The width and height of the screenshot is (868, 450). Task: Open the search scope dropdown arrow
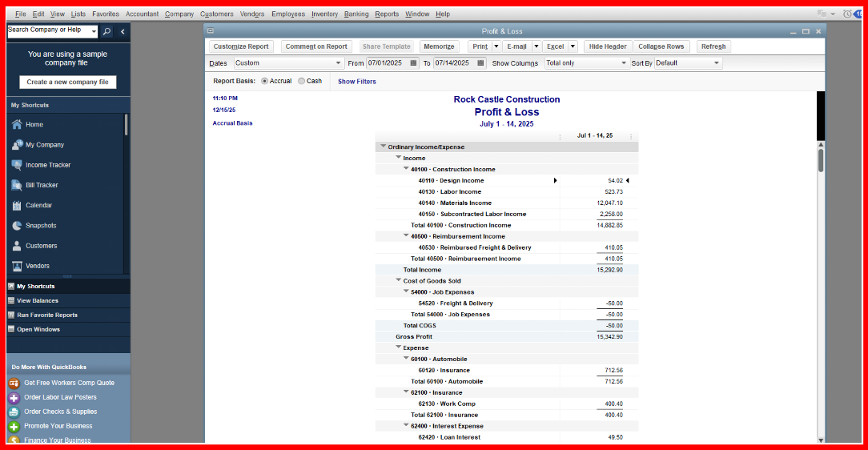[94, 31]
